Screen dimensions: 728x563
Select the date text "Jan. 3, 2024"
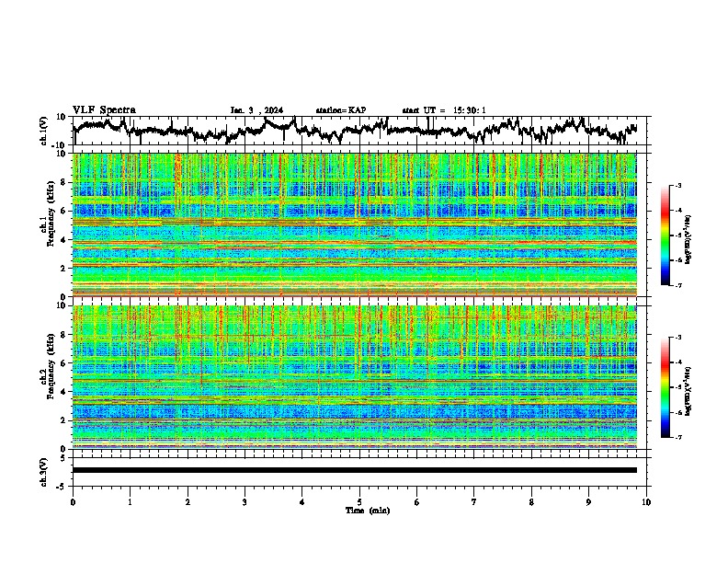[x=256, y=110]
